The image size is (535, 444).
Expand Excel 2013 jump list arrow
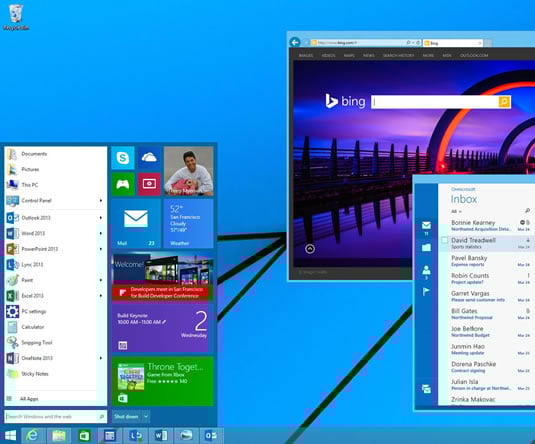[101, 296]
